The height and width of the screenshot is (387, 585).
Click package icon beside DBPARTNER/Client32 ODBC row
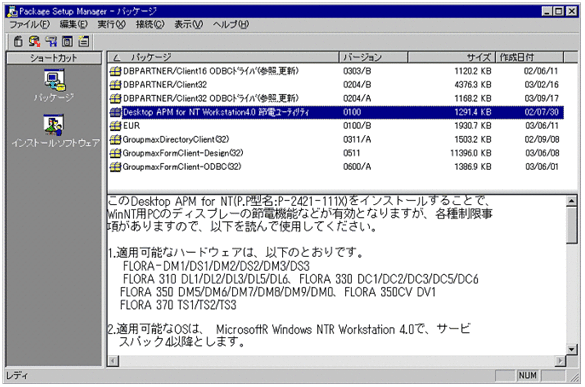point(115,99)
